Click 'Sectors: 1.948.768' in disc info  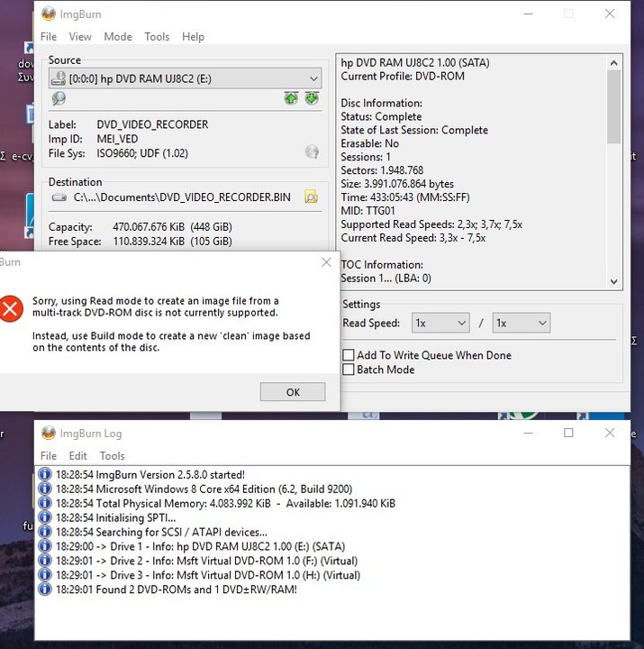point(382,170)
